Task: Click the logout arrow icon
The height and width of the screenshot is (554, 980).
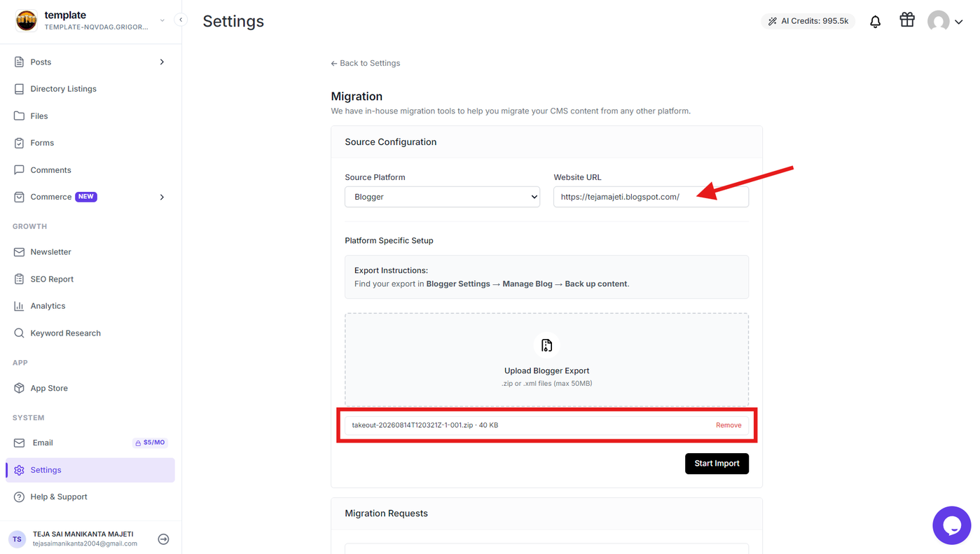Action: [x=163, y=539]
